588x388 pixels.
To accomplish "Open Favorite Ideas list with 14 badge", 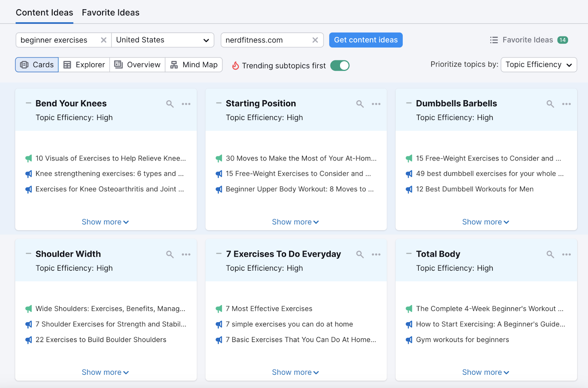I will tap(528, 40).
